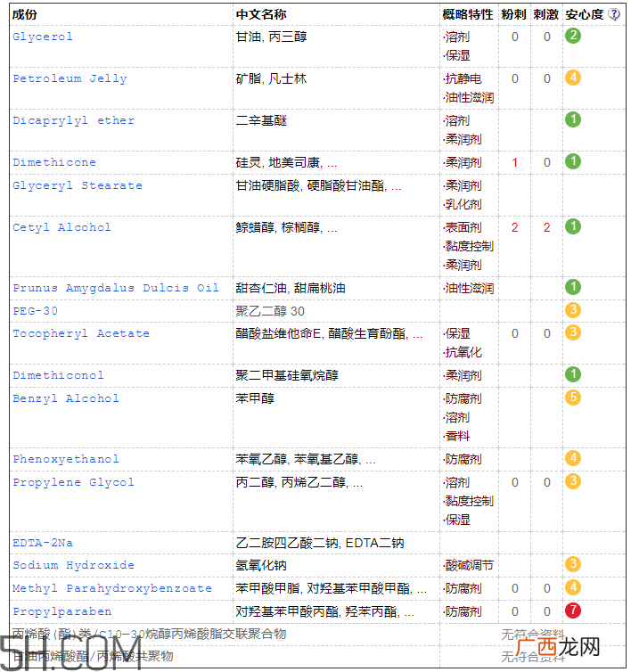Click safety badge for Prunus Amygdalus Dulcis Oil
This screenshot has width=631, height=672.
(573, 287)
